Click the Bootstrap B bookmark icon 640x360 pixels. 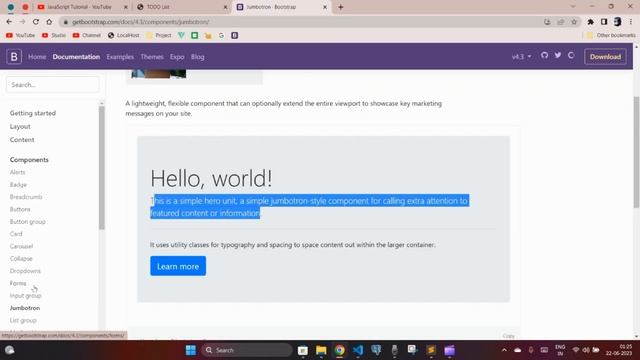[x=235, y=36]
